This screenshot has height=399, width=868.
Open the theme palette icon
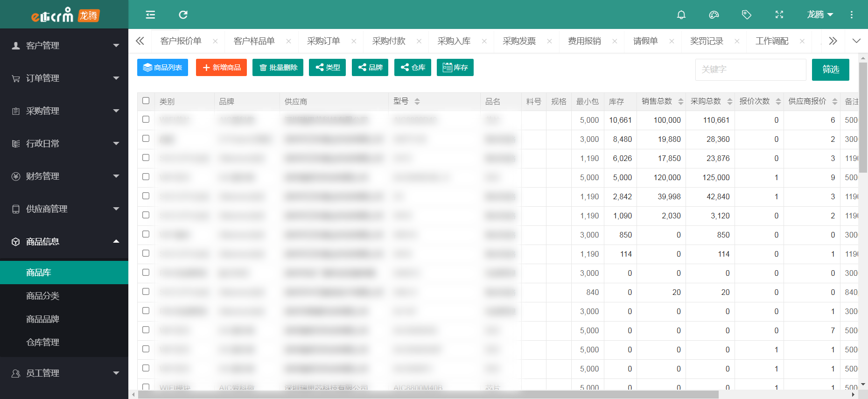tap(714, 15)
